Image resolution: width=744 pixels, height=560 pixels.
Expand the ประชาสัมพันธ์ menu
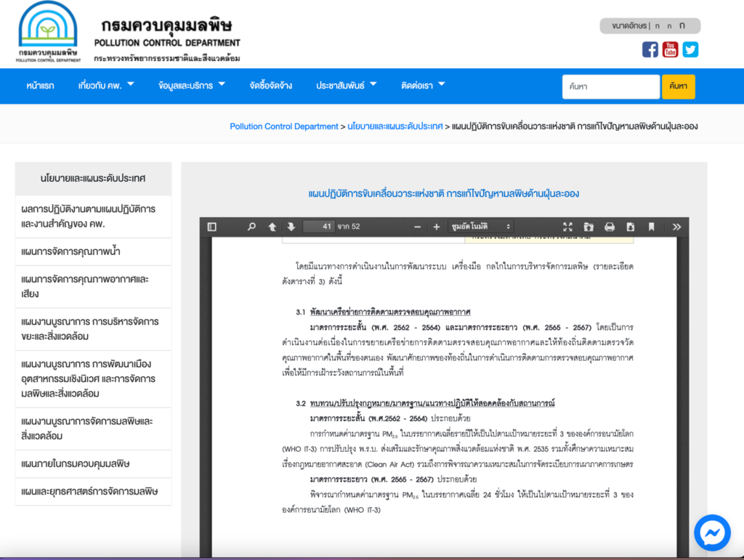347,86
